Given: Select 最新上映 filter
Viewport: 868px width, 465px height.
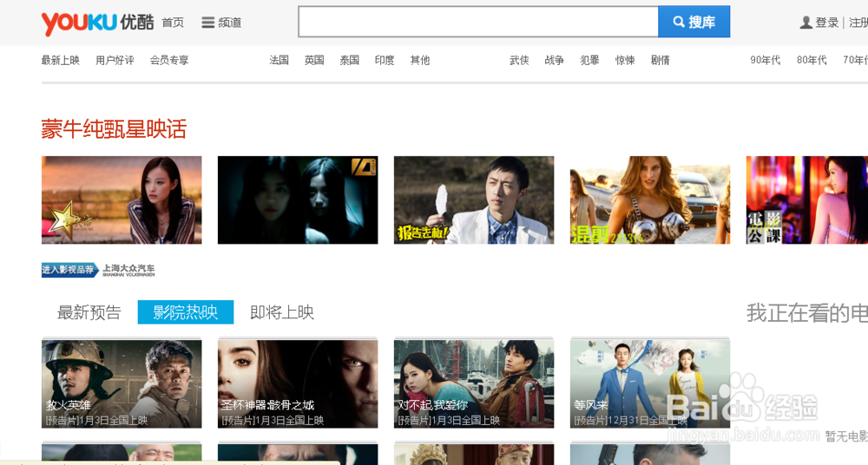Looking at the screenshot, I should (x=61, y=60).
